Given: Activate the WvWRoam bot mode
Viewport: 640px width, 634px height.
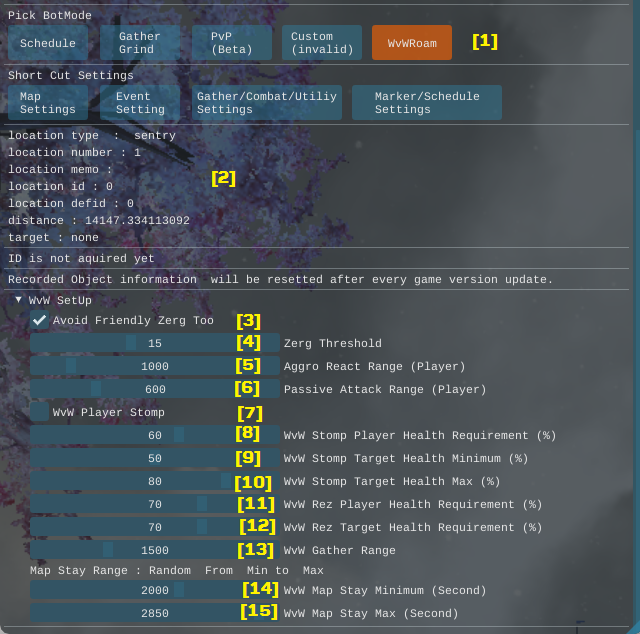Looking at the screenshot, I should pyautogui.click(x=411, y=43).
